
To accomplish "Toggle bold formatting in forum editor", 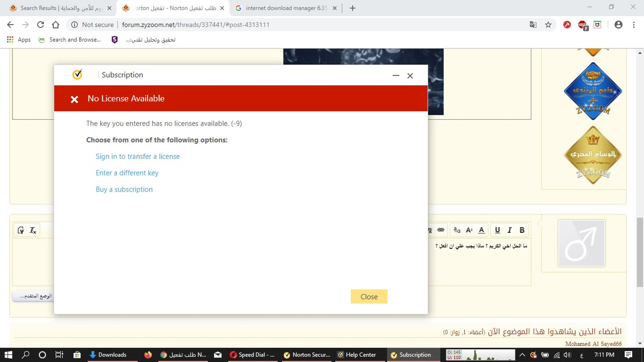I will pyautogui.click(x=522, y=230).
